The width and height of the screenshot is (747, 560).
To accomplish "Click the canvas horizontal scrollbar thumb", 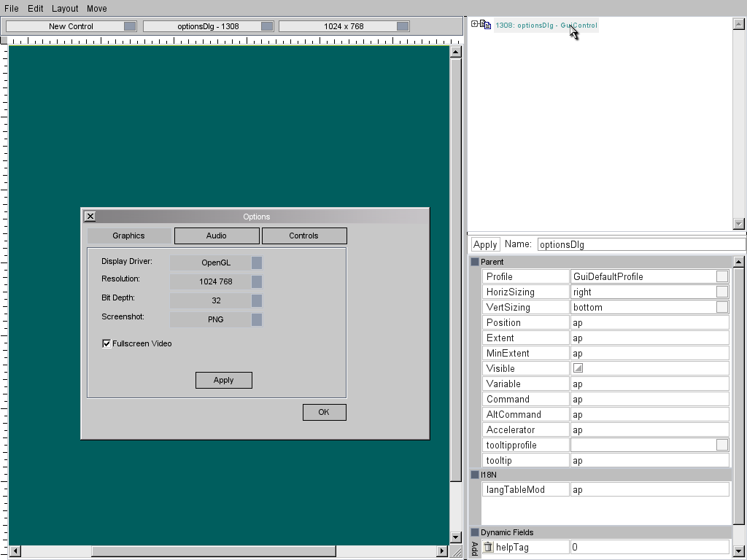I will [x=212, y=551].
